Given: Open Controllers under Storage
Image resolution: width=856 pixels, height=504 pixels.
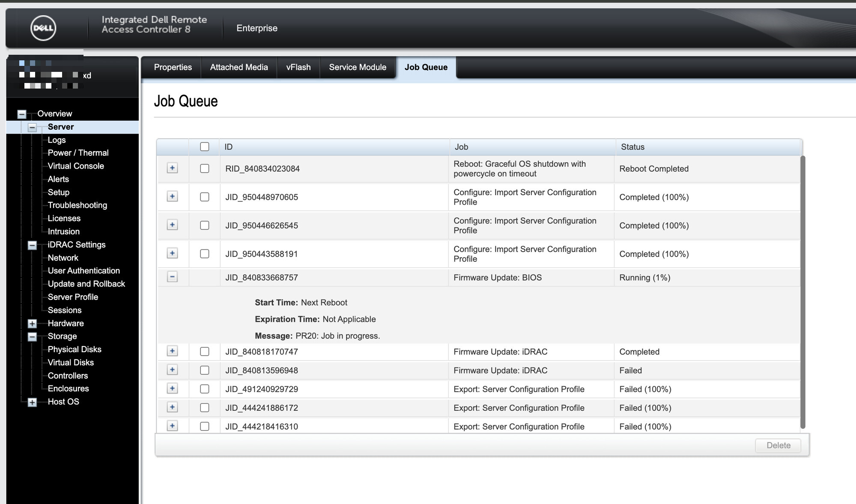Looking at the screenshot, I should [68, 376].
